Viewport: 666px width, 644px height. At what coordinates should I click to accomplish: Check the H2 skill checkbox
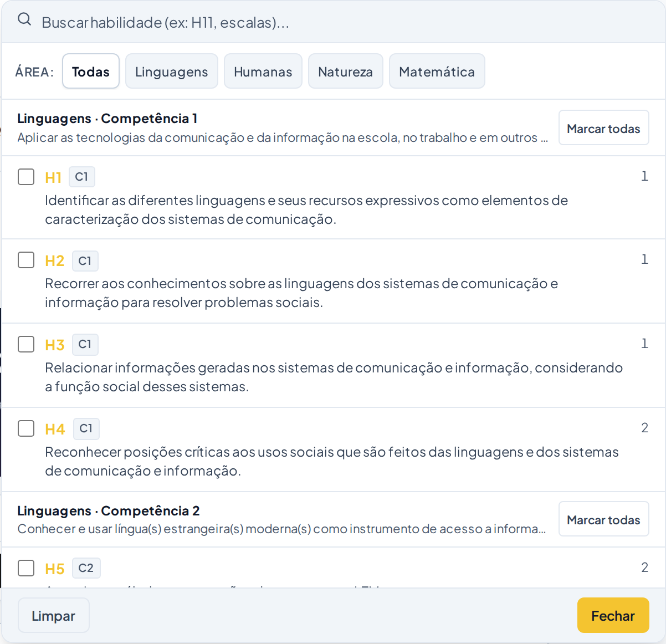pos(26,260)
